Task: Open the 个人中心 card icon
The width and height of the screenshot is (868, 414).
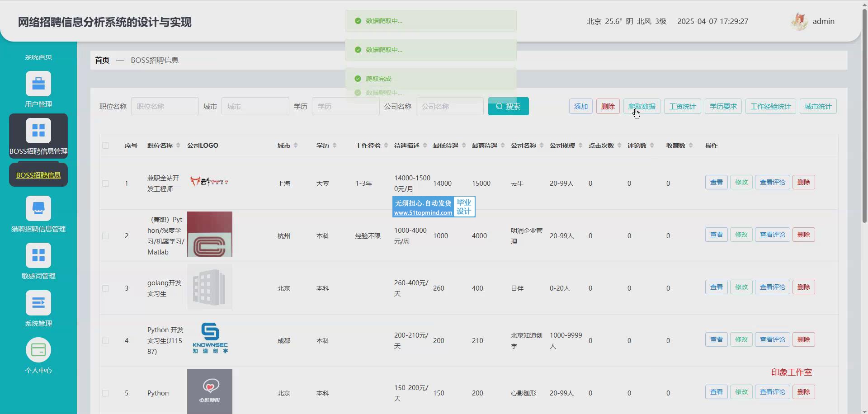Action: pyautogui.click(x=38, y=350)
